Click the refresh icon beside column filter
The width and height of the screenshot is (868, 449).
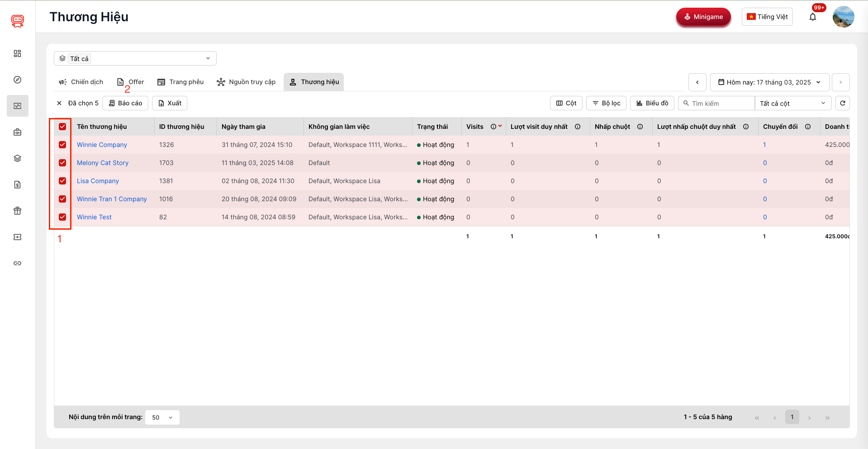842,103
